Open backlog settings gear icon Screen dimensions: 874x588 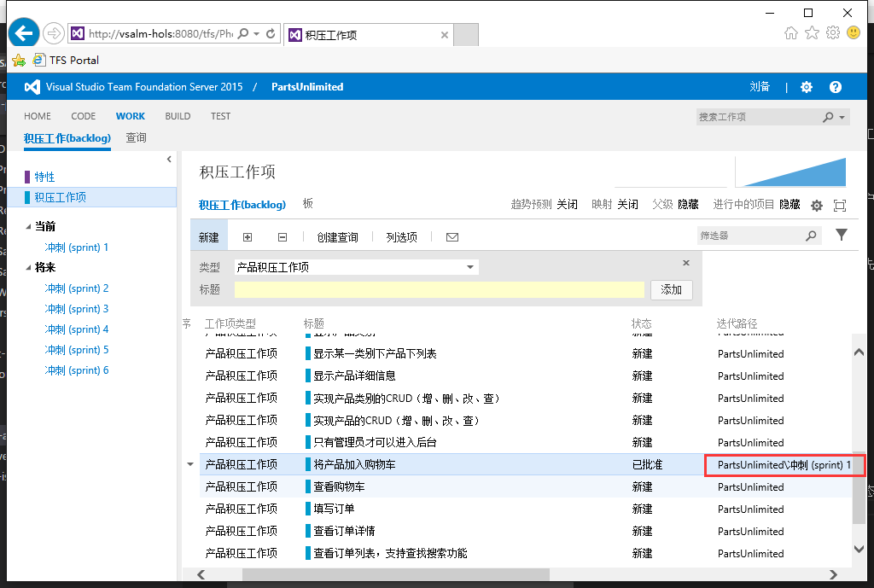(817, 206)
